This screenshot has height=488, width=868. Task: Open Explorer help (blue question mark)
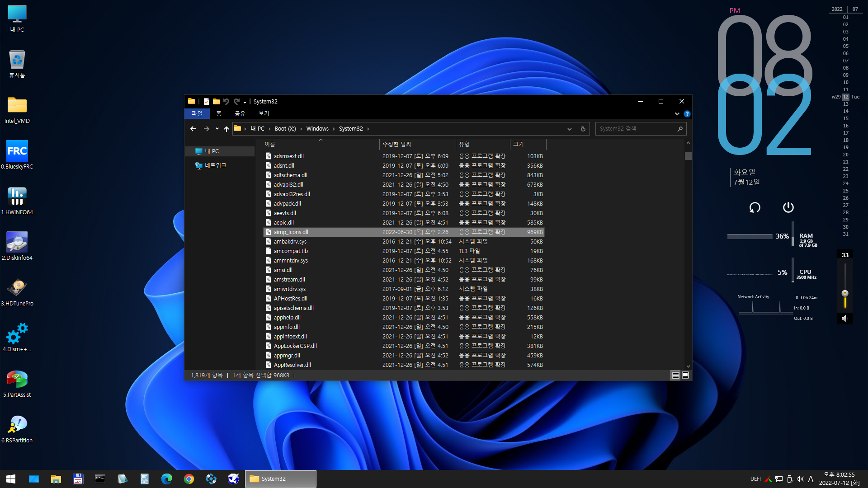(687, 114)
